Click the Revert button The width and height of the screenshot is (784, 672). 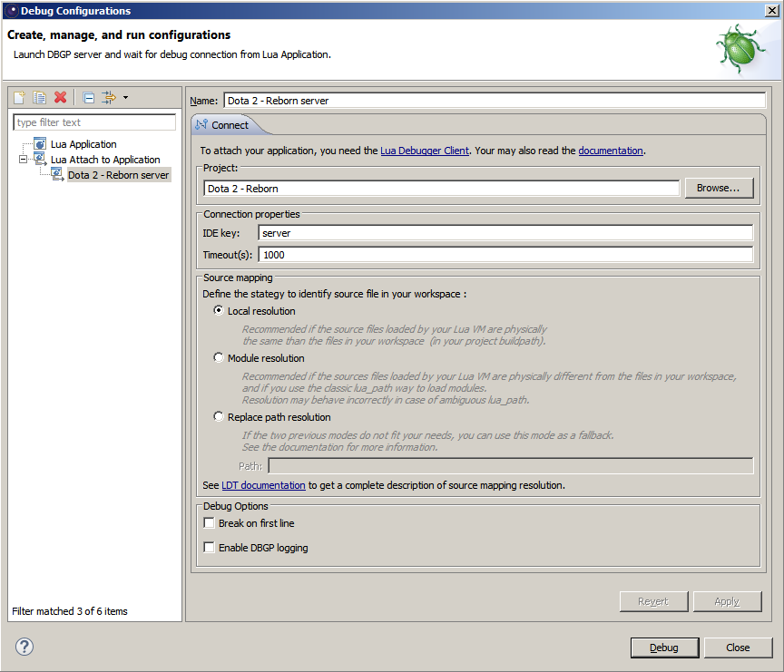(653, 601)
